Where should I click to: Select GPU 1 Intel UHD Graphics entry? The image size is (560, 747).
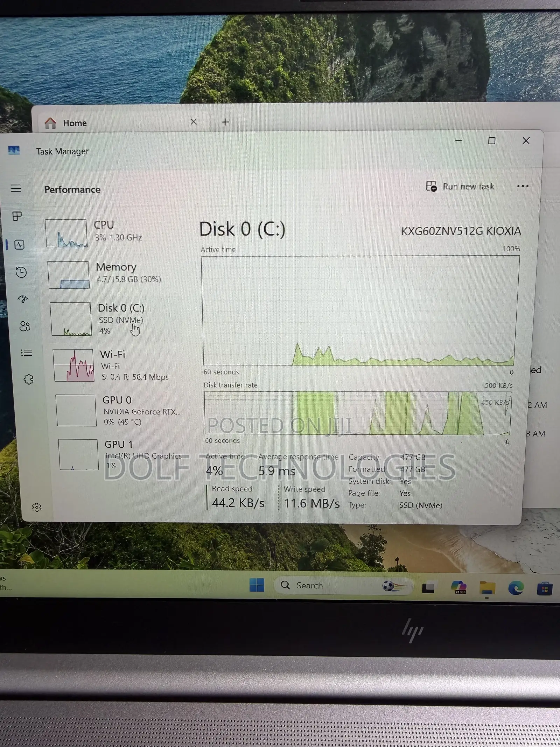click(x=125, y=454)
